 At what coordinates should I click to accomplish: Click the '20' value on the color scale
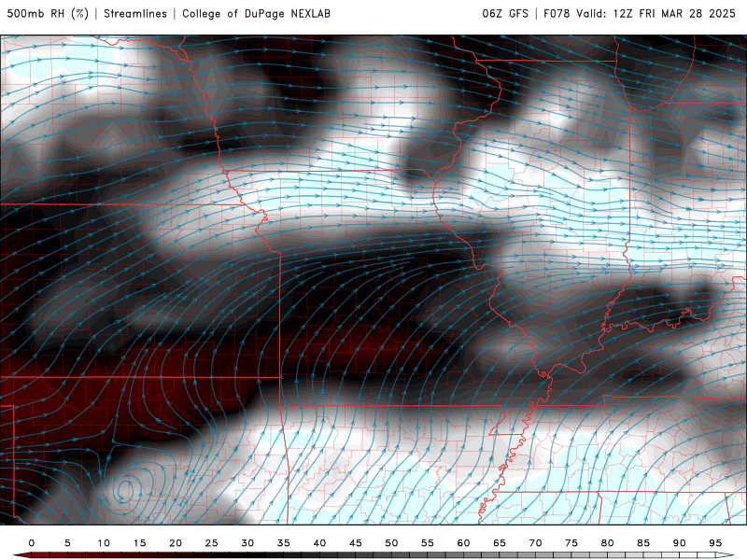tap(176, 543)
